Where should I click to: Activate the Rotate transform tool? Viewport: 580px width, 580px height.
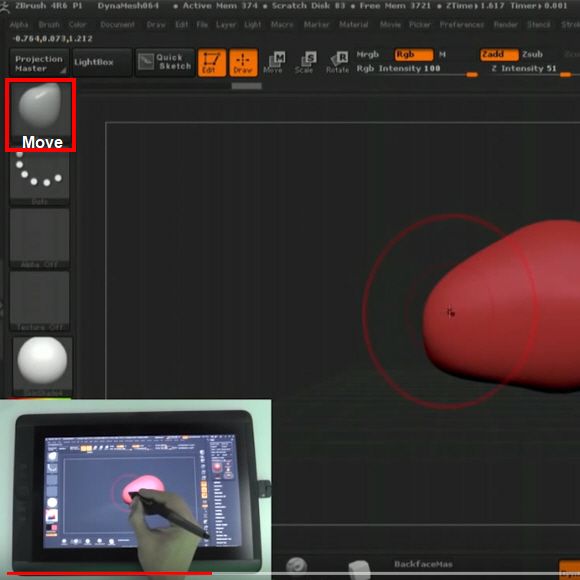[337, 63]
